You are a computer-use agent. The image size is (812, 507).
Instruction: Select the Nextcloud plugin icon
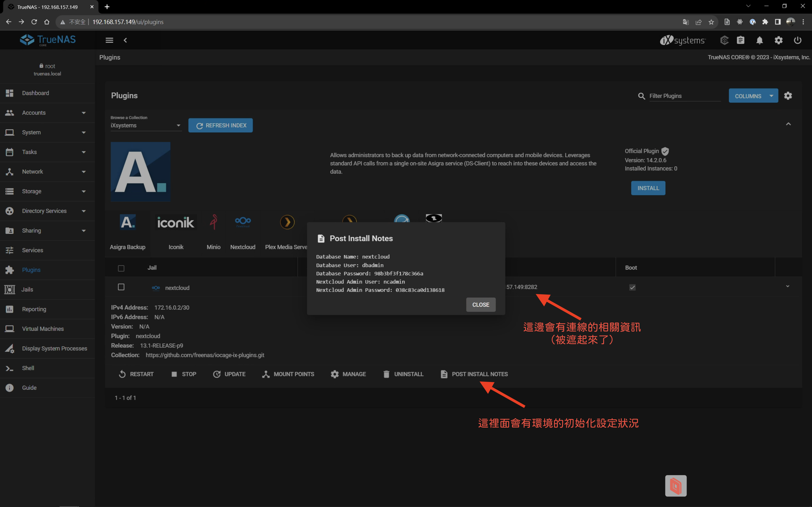coord(243,222)
